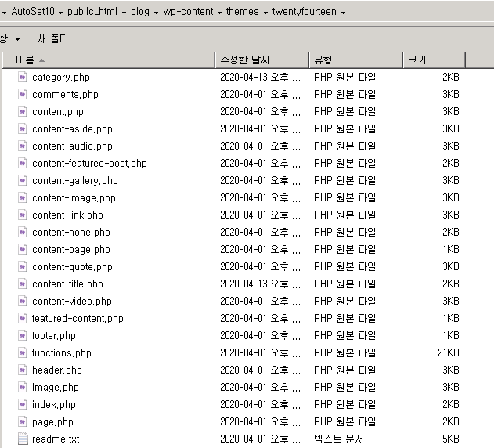Expand the themes breadcrumb dropdown arrow
Screen dimensions: 494x448
265,13
